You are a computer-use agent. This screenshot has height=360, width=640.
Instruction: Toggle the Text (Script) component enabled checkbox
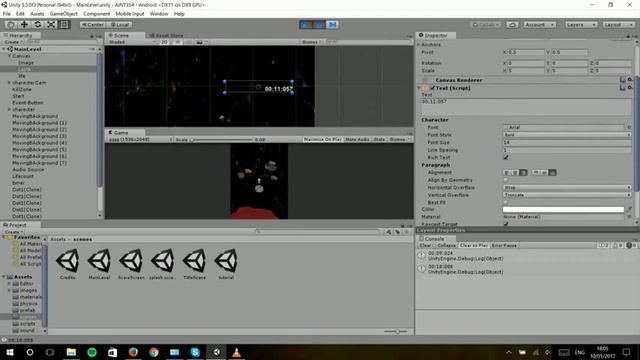(433, 88)
